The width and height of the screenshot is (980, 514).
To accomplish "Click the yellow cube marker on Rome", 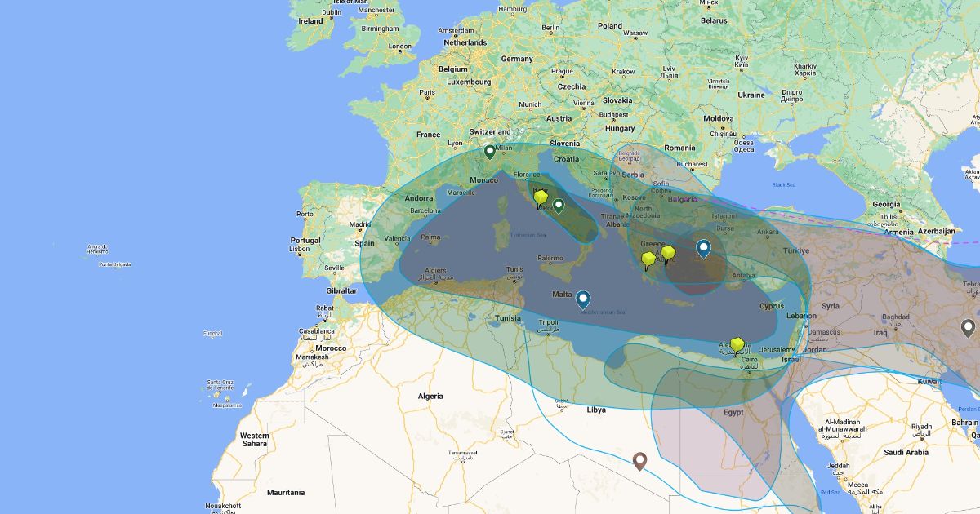I will click(x=541, y=199).
